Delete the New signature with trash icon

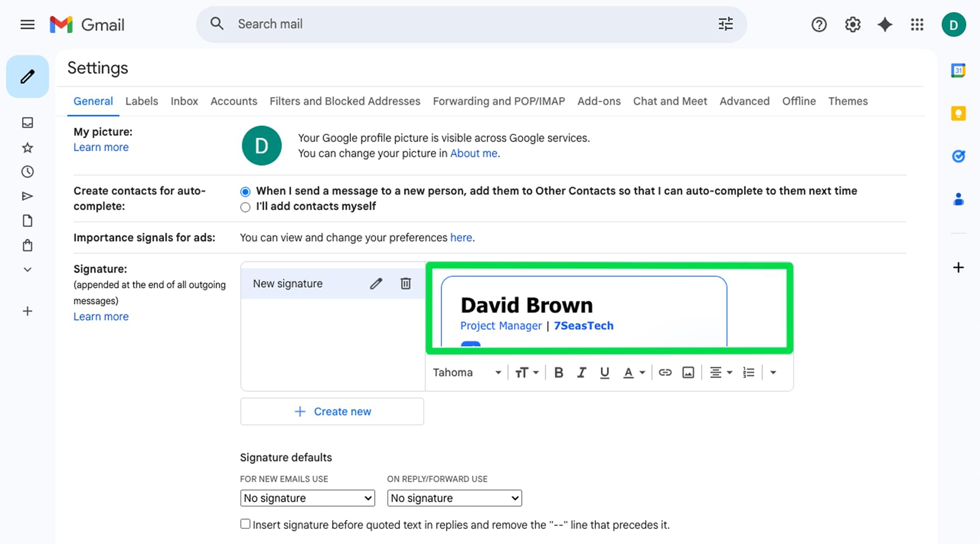[x=406, y=284]
